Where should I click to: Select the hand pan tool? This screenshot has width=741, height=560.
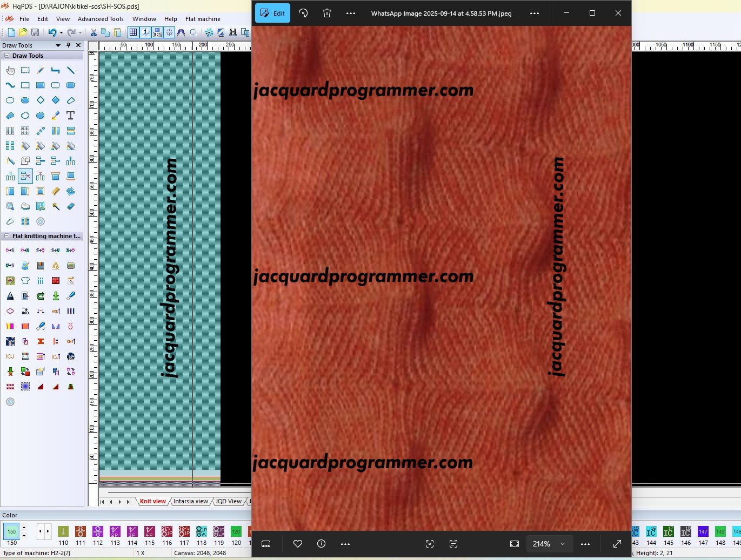[x=10, y=70]
